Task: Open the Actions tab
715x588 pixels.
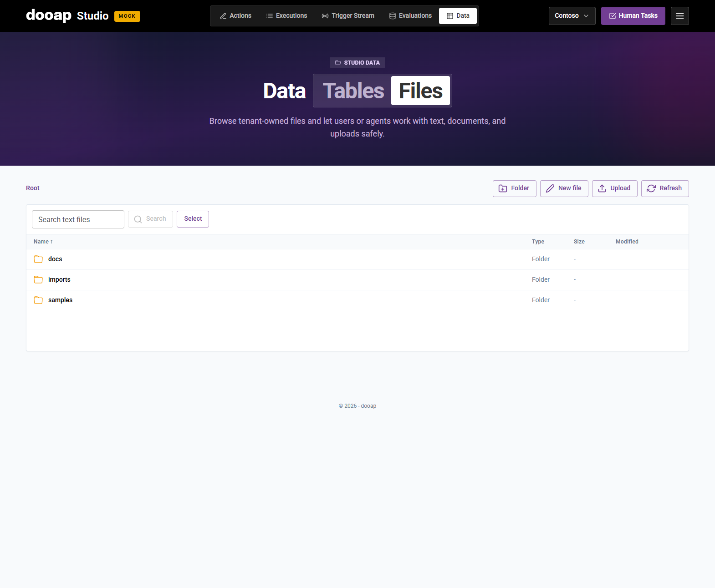Action: 235,16
